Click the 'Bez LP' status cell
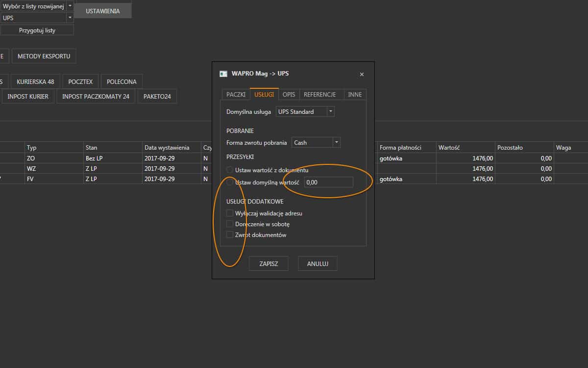Screen dimensions: 588x368 [113, 158]
